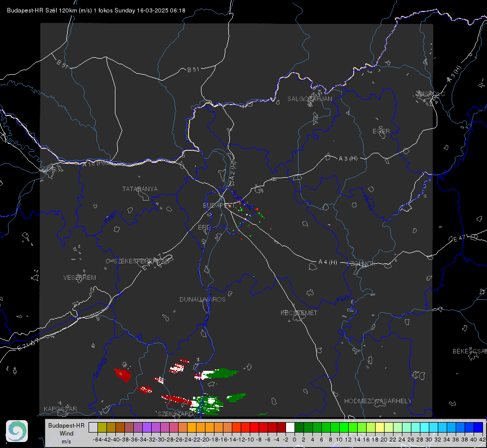Viewport: 487px width, 448px height.
Task: Click the KAPOSVÁR city label
Action: click(60, 409)
